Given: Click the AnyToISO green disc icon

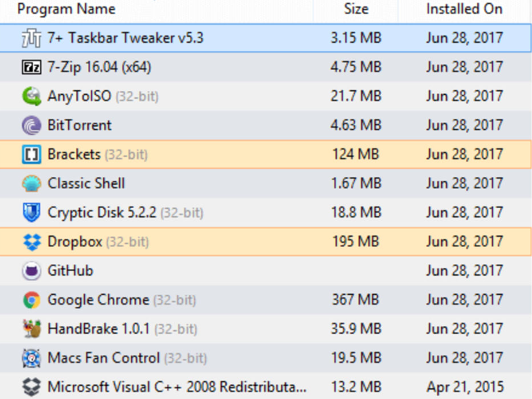Looking at the screenshot, I should [x=31, y=97].
